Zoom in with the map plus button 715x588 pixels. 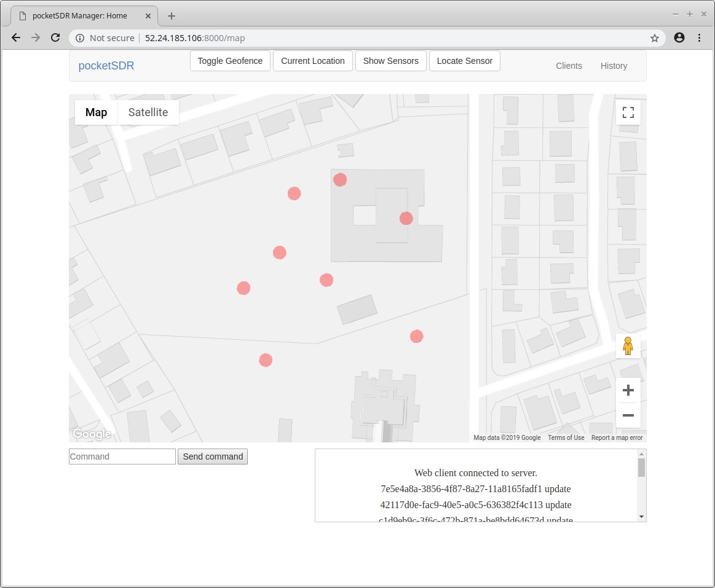(628, 390)
